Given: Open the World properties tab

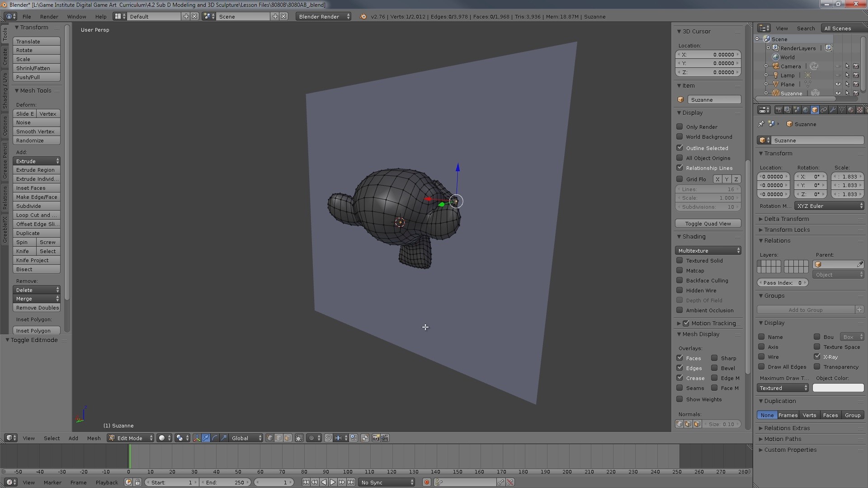Looking at the screenshot, I should click(806, 110).
